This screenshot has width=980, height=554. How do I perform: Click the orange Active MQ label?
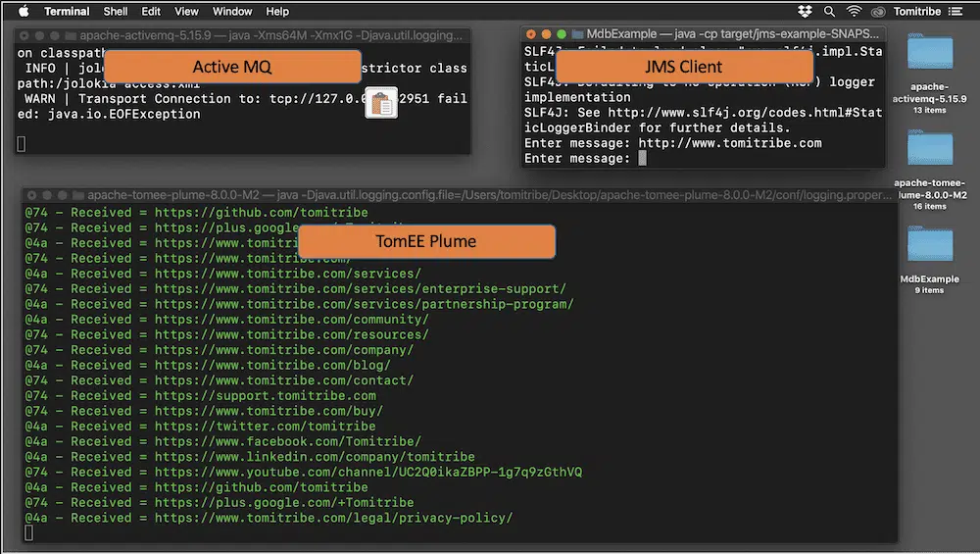pyautogui.click(x=231, y=67)
